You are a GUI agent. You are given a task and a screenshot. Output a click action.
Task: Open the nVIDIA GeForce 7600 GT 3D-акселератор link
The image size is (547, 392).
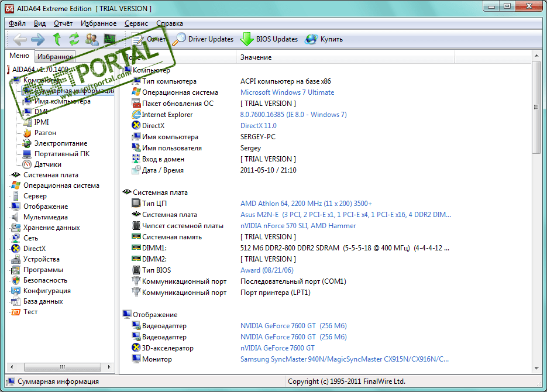277,348
